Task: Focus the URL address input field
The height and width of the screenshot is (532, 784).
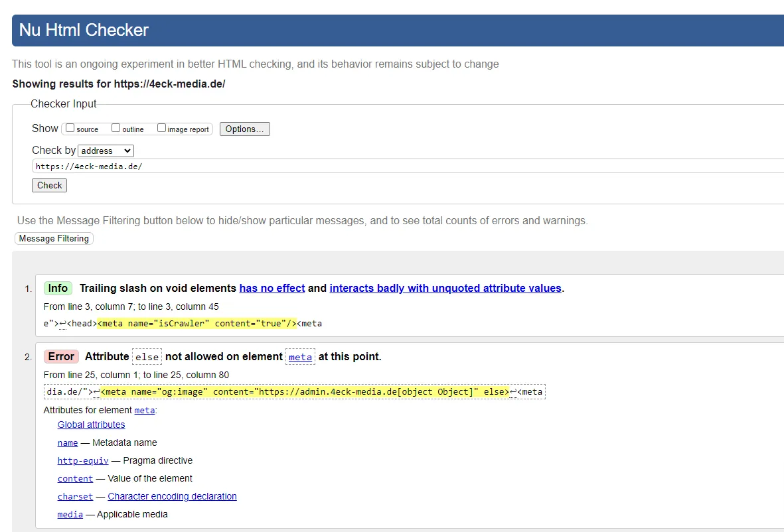Action: coord(408,166)
